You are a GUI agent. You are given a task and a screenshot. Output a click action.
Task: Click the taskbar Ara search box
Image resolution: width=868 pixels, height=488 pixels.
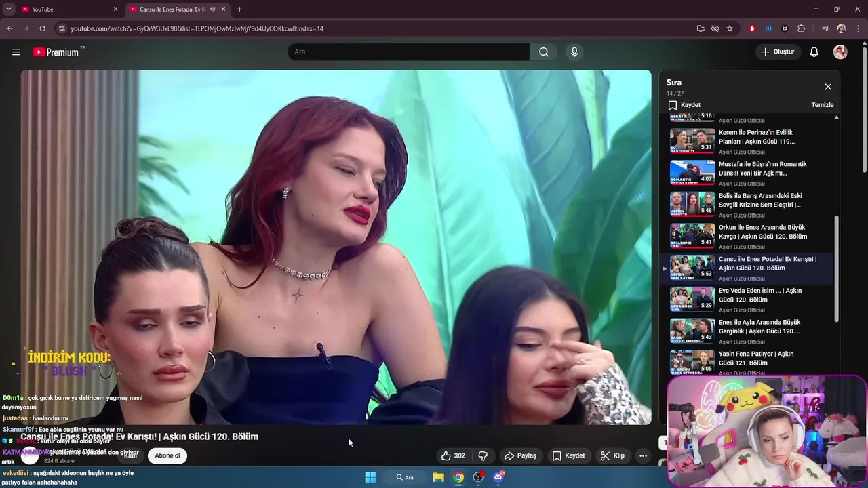click(405, 477)
